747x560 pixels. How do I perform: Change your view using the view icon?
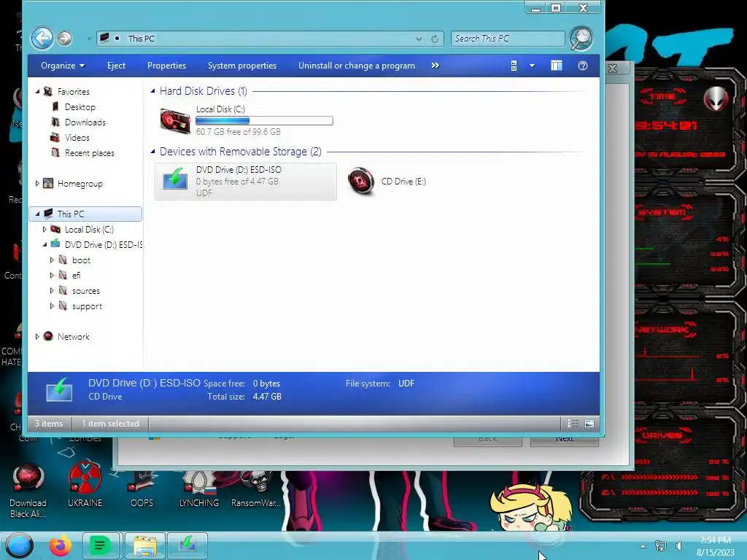coord(514,66)
